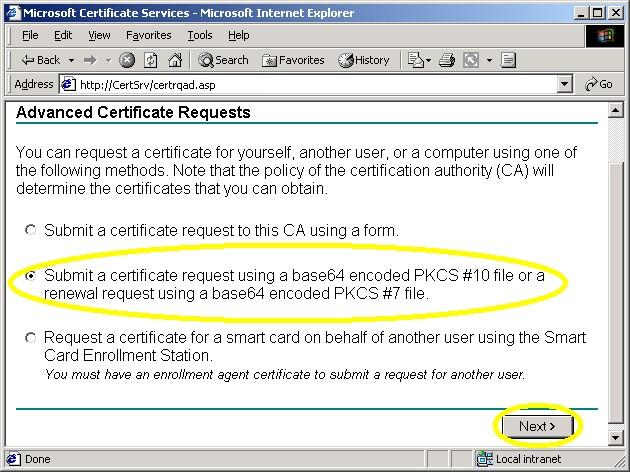Viewport: 630px width, 472px height.
Task: Click the Next > button
Action: pyautogui.click(x=537, y=426)
